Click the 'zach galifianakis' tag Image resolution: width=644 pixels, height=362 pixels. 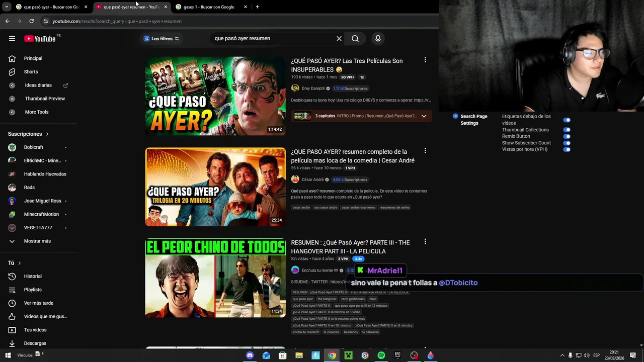(x=353, y=299)
